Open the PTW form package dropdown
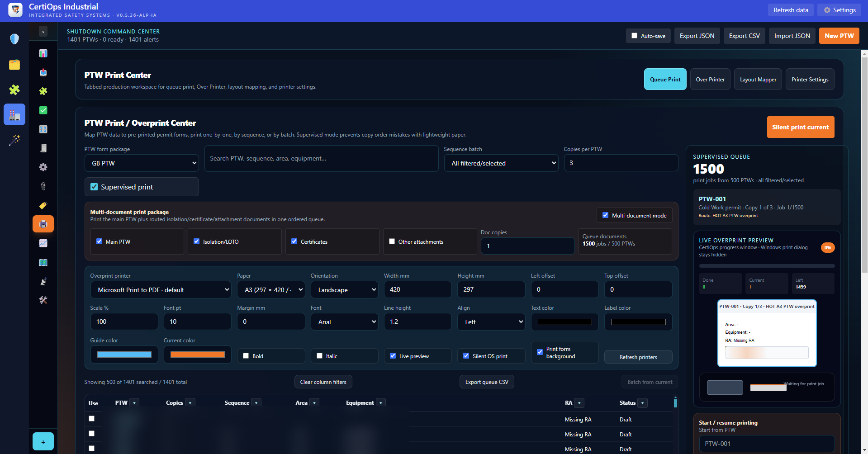The image size is (868, 454). tap(142, 163)
